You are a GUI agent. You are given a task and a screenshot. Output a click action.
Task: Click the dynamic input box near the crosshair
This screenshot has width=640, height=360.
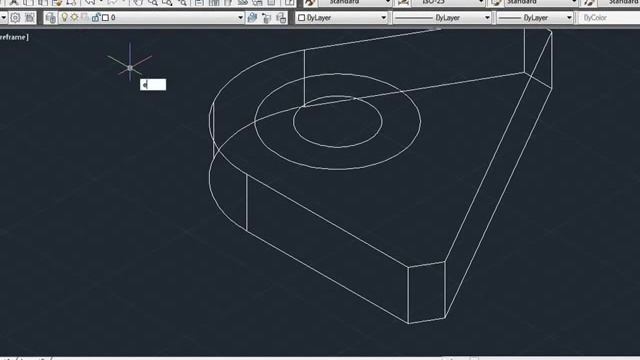(x=153, y=84)
